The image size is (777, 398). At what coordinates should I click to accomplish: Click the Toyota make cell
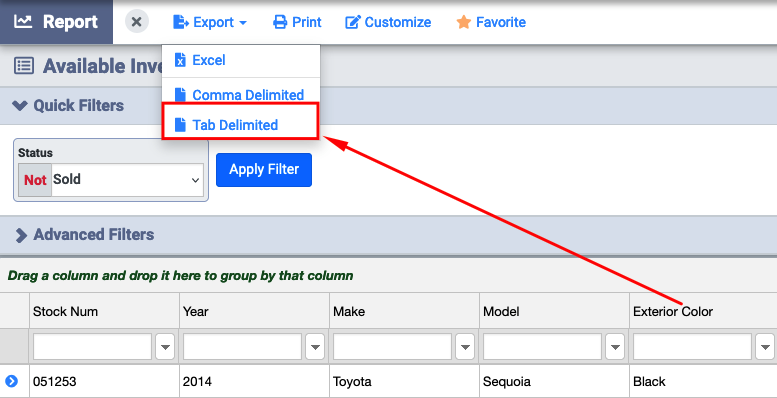click(405, 382)
